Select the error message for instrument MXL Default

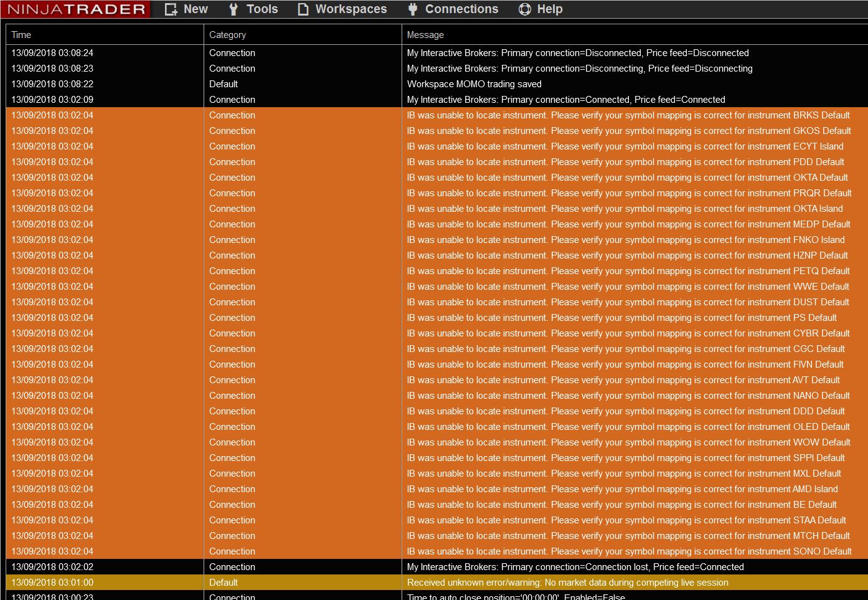coord(624,474)
